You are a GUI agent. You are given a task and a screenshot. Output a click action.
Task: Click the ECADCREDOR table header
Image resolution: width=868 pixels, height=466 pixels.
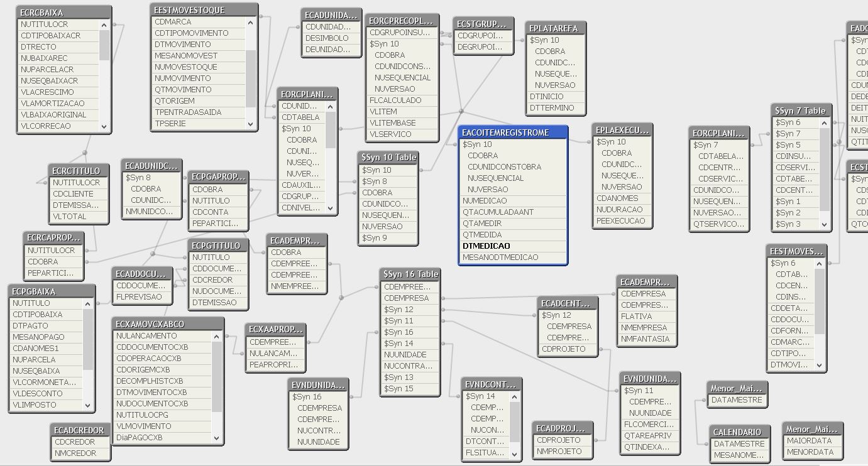click(80, 430)
